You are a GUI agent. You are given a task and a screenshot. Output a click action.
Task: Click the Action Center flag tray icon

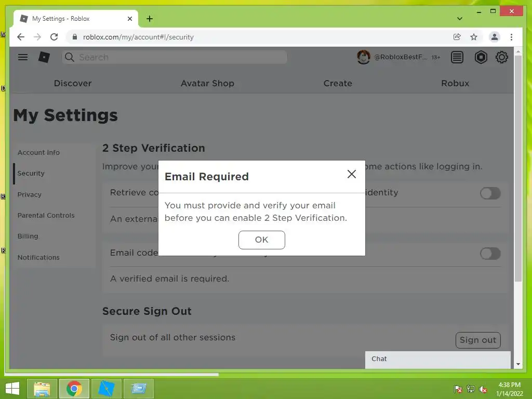pos(458,389)
